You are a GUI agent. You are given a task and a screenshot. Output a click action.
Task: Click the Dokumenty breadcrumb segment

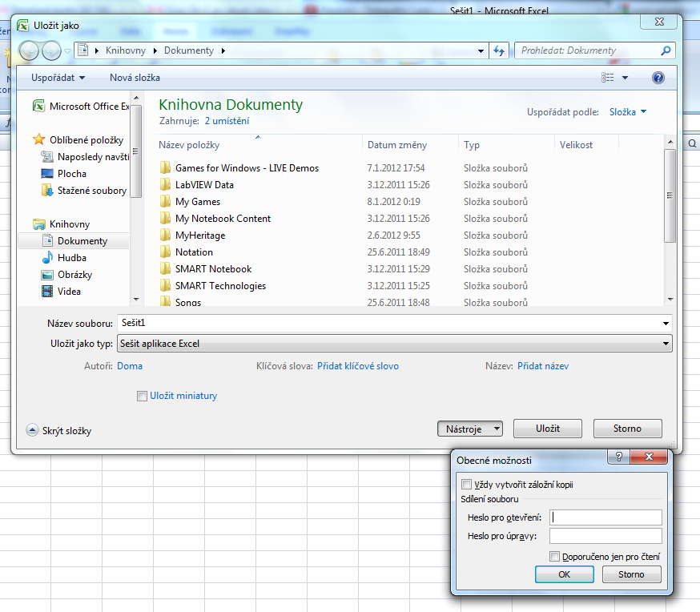click(189, 50)
